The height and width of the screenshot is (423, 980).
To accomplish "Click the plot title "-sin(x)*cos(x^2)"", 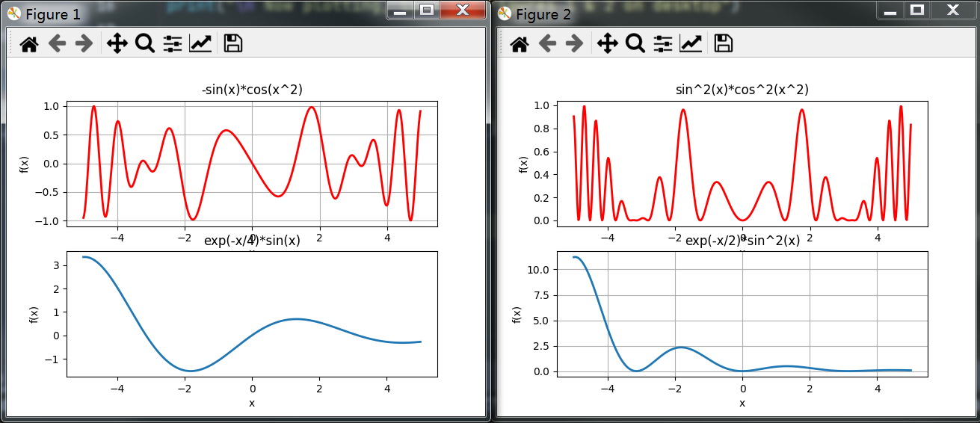I will pos(252,90).
